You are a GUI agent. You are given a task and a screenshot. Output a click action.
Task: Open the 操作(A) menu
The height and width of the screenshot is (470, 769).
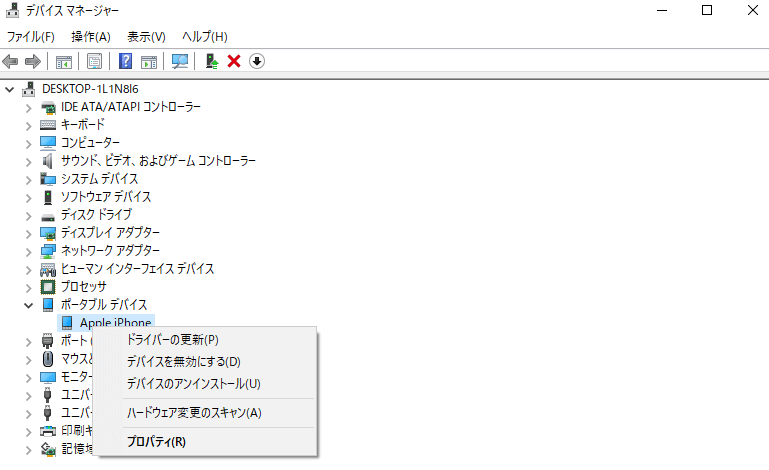pos(90,37)
